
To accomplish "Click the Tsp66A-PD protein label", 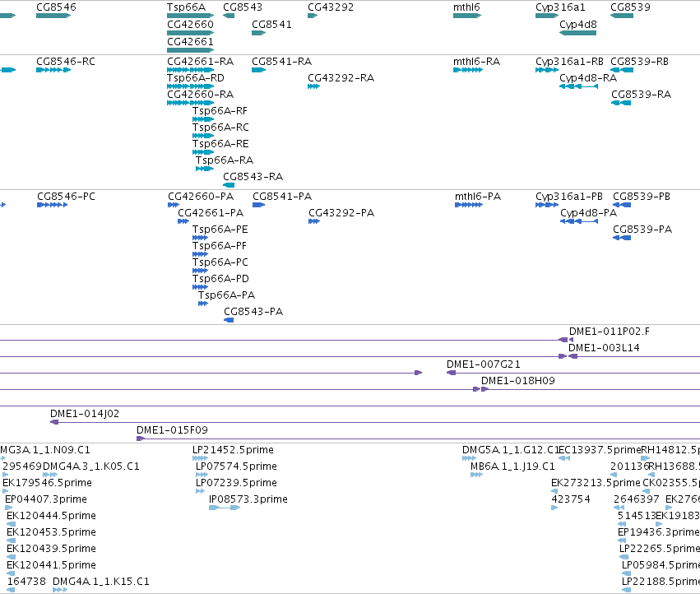I will [x=220, y=279].
